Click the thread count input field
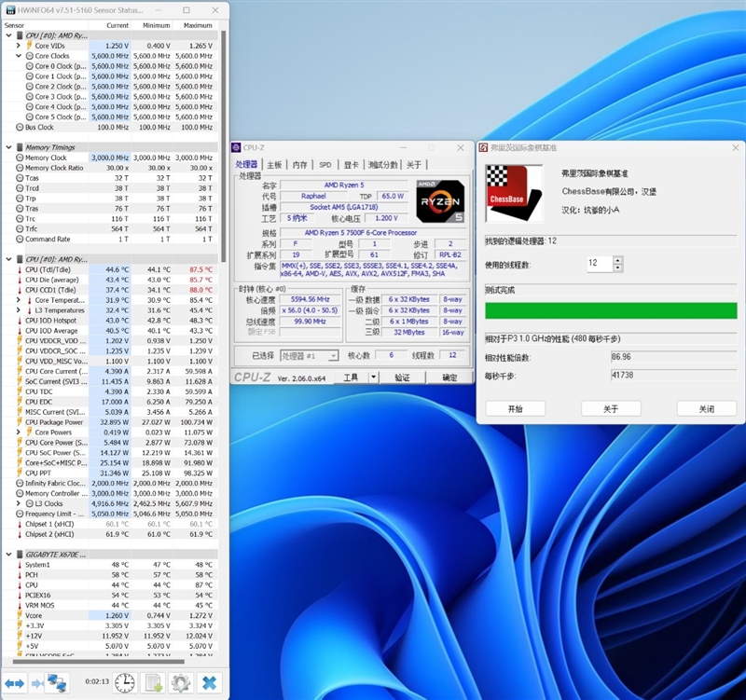Screen dimensions: 746x700 tap(600, 264)
